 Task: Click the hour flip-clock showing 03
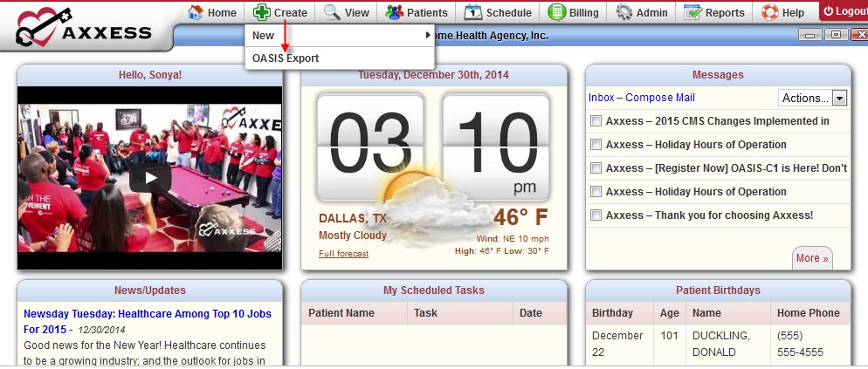click(x=370, y=147)
